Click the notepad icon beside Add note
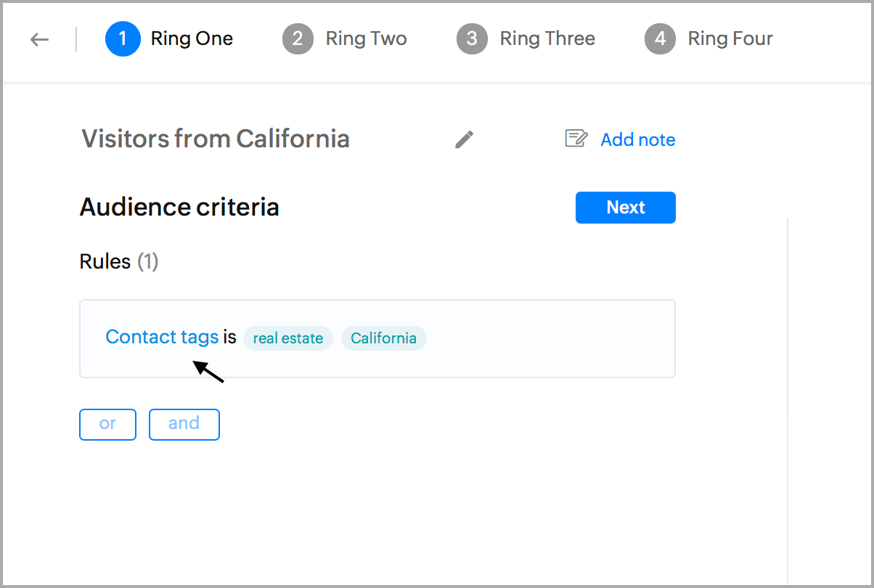Image resolution: width=874 pixels, height=588 pixels. 576,139
